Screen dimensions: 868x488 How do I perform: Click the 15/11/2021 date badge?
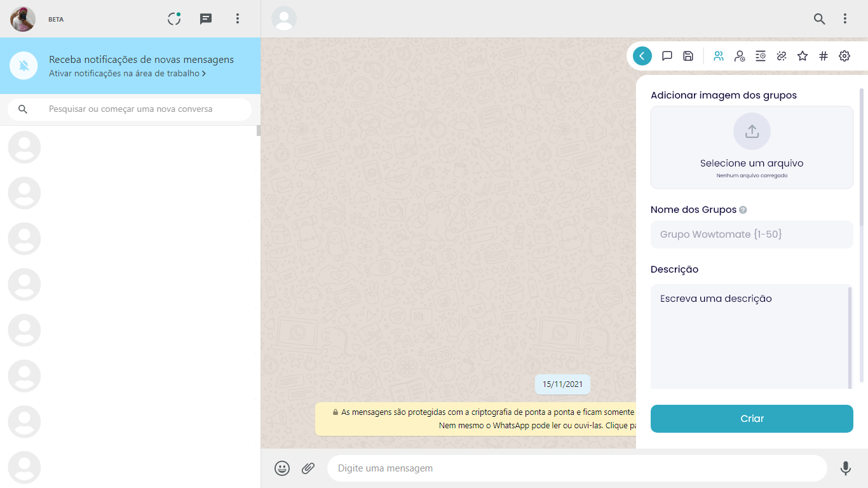tap(562, 384)
